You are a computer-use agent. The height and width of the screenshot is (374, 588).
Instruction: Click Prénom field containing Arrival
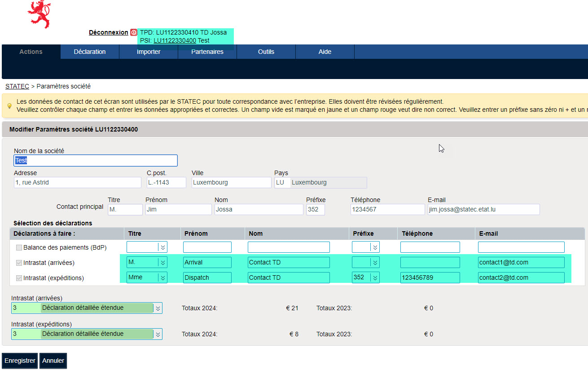click(x=207, y=262)
